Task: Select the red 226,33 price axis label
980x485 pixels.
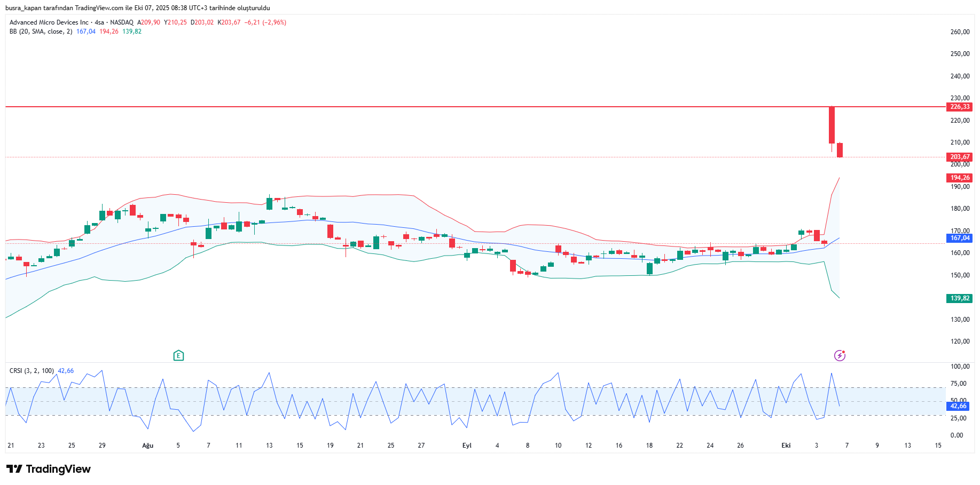Action: (x=959, y=107)
